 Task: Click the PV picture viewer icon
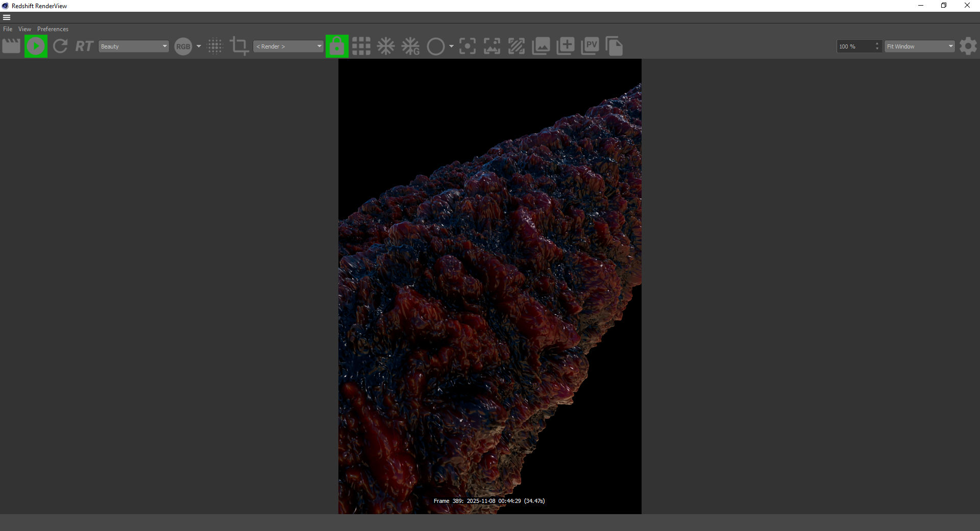590,46
